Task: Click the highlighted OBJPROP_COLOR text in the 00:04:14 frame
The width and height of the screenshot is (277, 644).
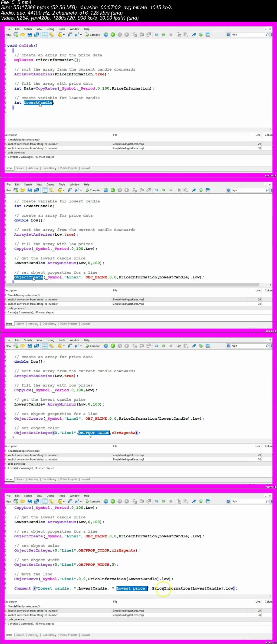Action: click(x=94, y=433)
